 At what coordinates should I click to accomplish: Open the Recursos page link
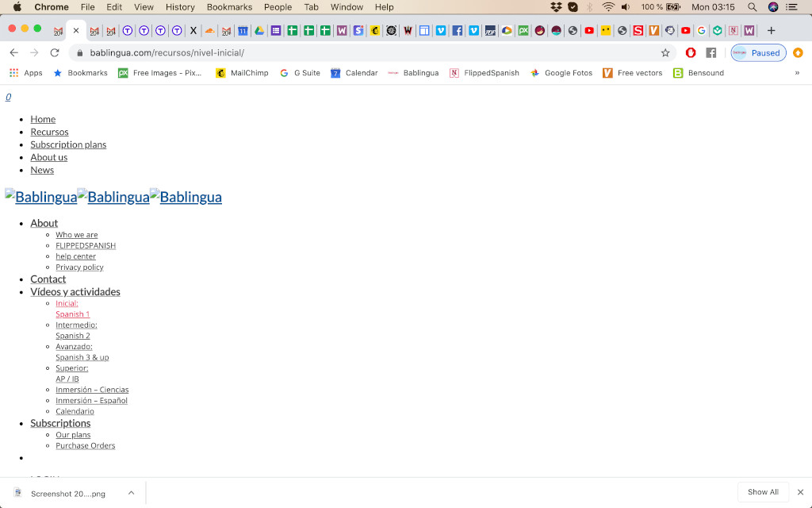(49, 133)
